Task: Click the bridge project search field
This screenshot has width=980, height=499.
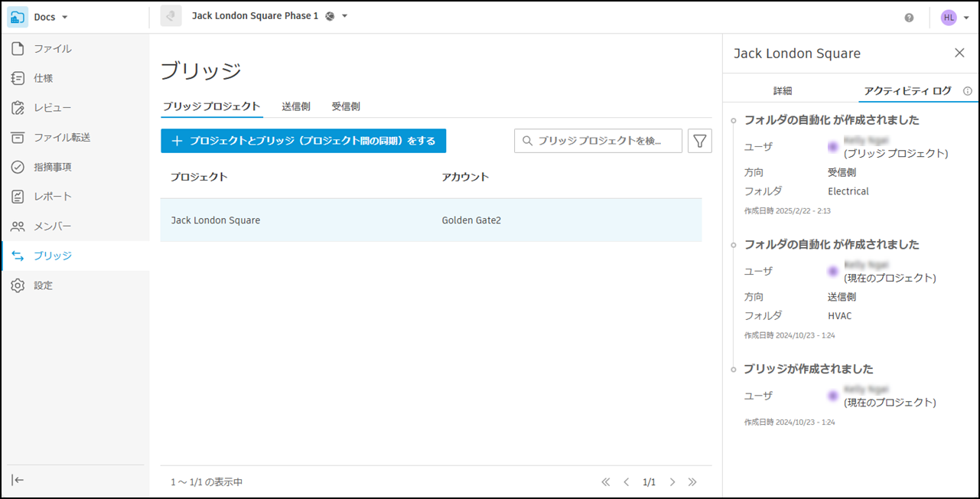Action: (x=597, y=140)
